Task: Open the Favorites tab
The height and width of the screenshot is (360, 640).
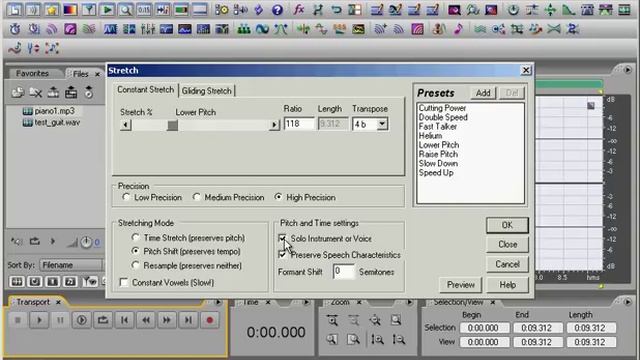Action: point(32,73)
